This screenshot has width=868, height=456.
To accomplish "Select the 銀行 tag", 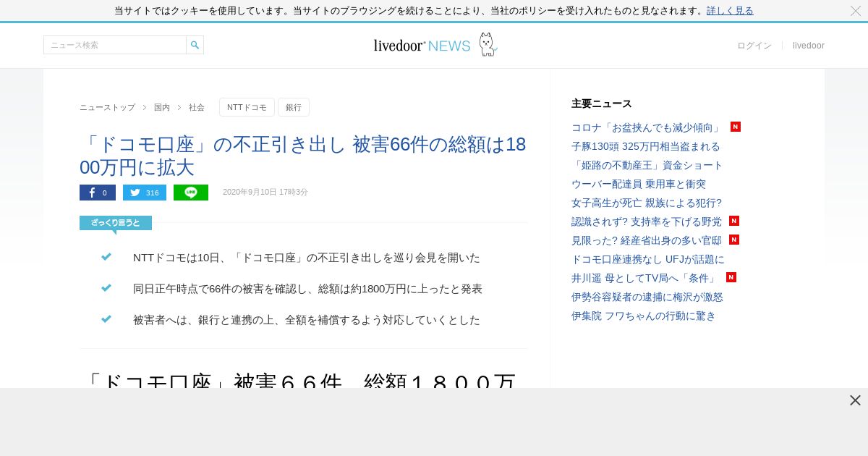I will click(x=294, y=107).
